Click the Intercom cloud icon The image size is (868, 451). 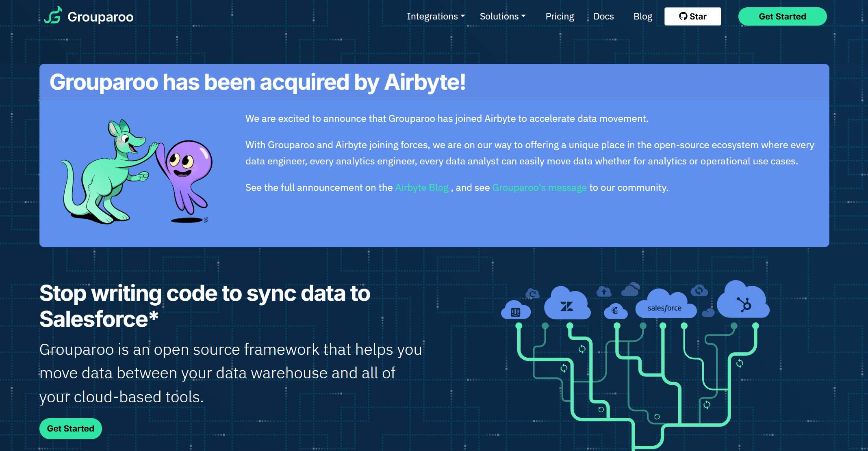[516, 311]
